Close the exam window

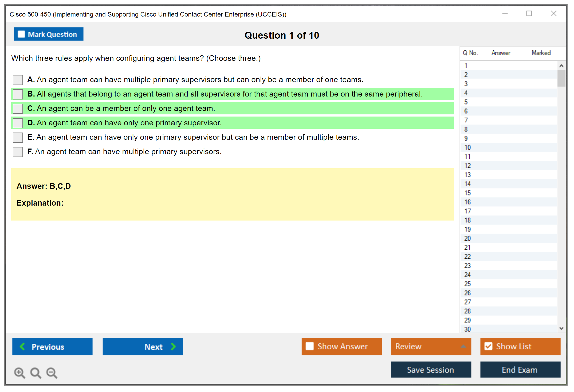click(x=553, y=14)
